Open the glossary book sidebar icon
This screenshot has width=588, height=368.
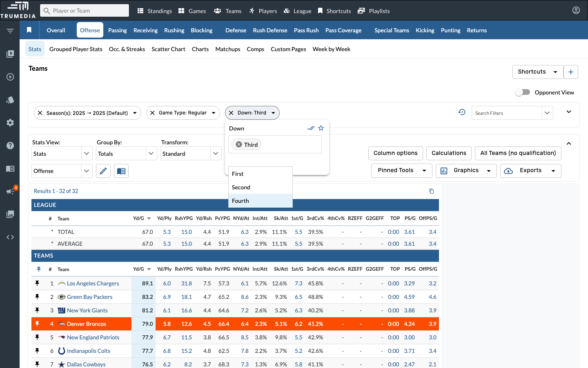click(x=10, y=168)
